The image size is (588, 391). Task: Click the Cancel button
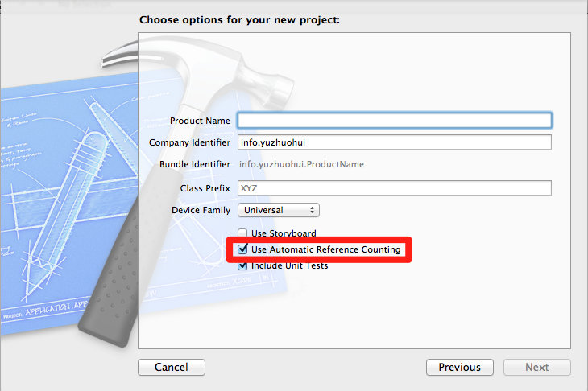click(172, 367)
